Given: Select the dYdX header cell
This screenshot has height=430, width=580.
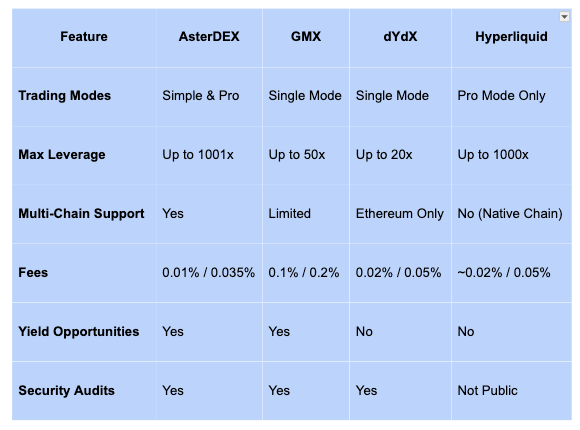Looking at the screenshot, I should click(x=400, y=38).
